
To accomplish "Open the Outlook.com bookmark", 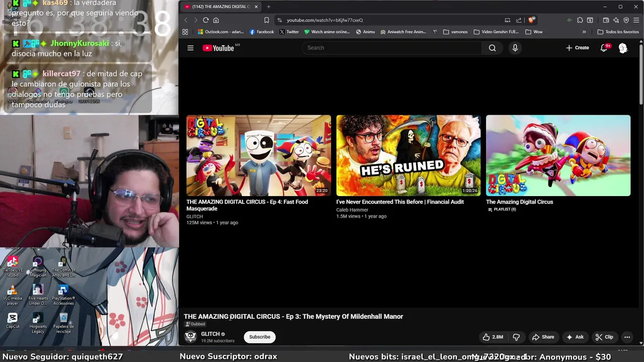I will pyautogui.click(x=220, y=32).
